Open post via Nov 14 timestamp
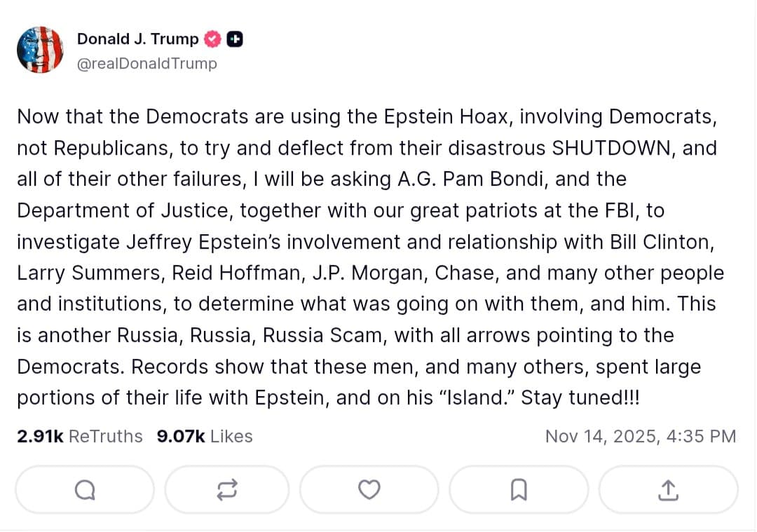 (641, 436)
